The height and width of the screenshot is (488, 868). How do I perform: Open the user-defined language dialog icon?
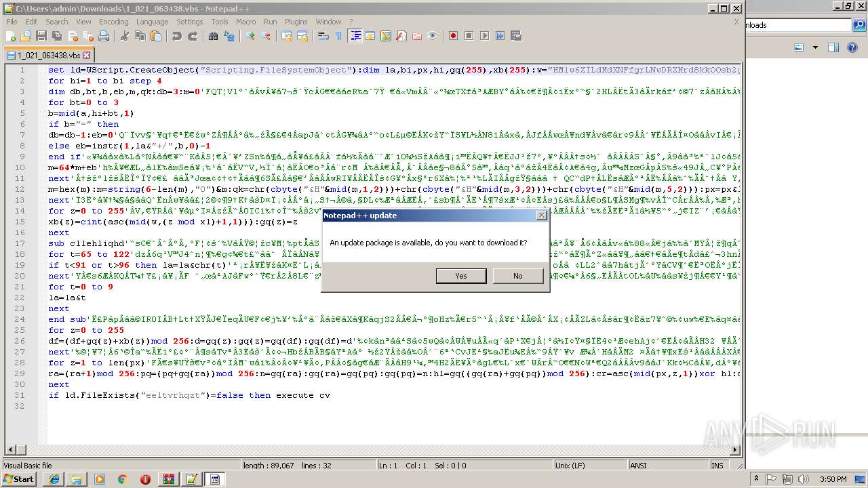tap(370, 36)
